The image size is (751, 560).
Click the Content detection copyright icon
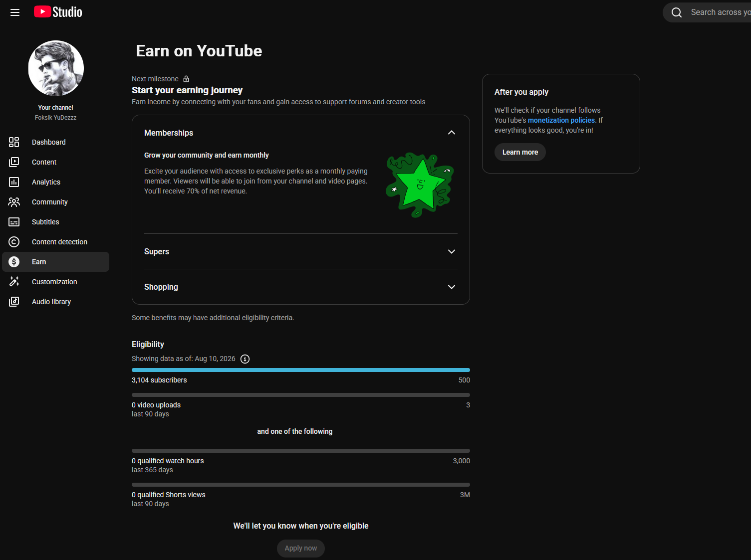point(14,242)
